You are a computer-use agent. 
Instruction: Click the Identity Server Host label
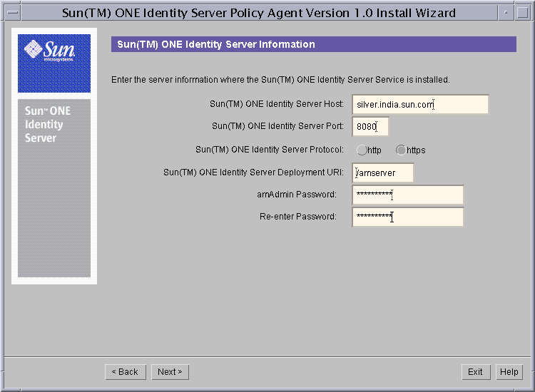pos(277,104)
